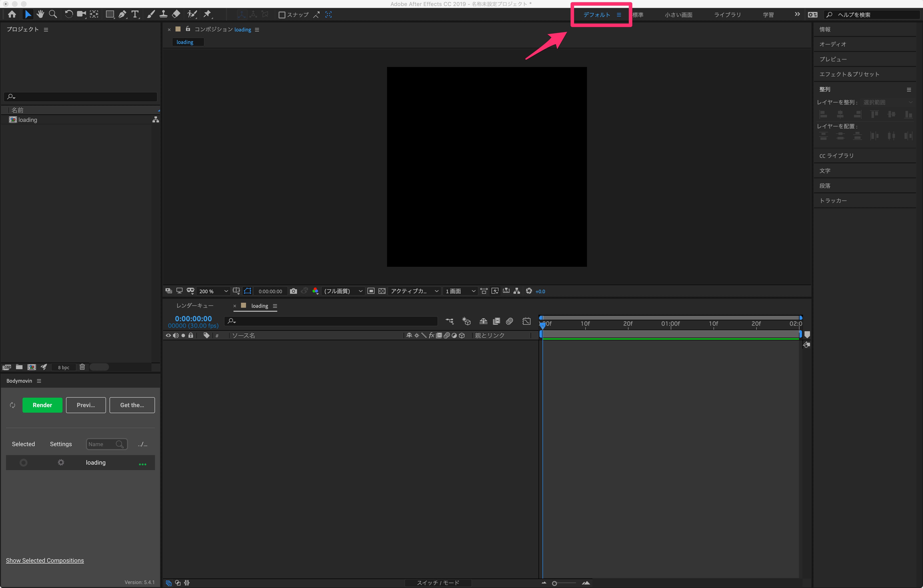Image resolution: width=923 pixels, height=588 pixels.
Task: Select the Zoom magnifier tool
Action: (x=53, y=14)
